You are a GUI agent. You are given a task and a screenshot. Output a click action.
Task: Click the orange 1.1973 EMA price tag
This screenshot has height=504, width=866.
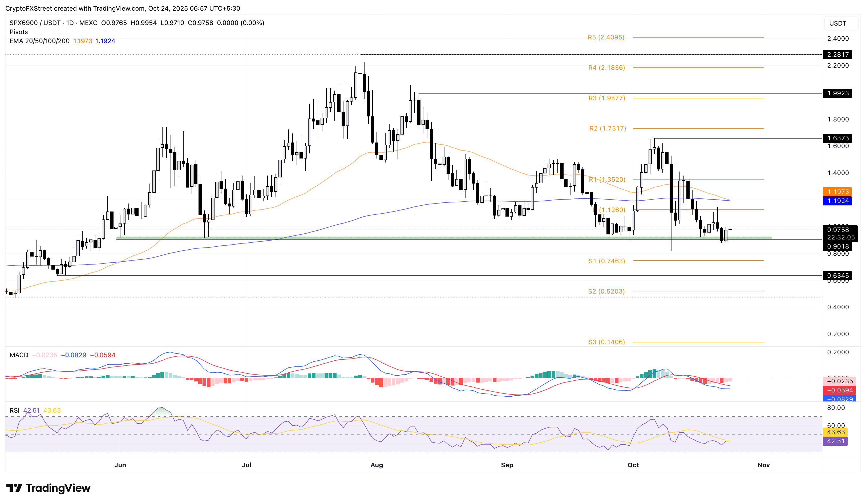(x=837, y=192)
